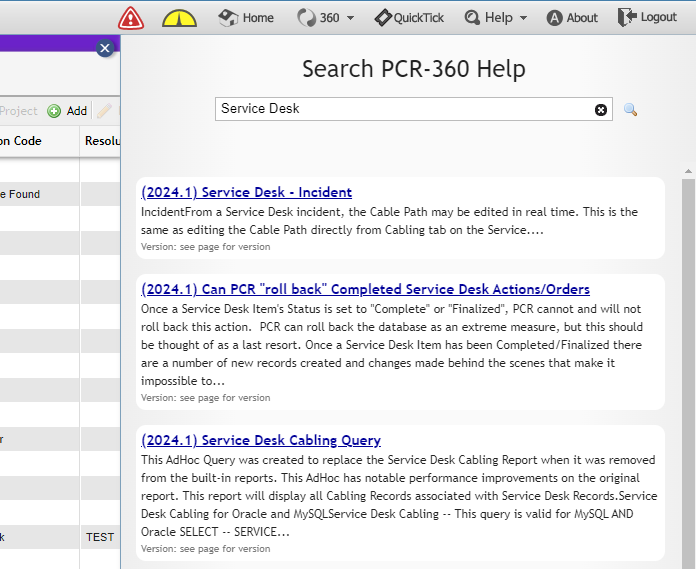
Task: Click the results list vertical scrollbar
Action: 688,373
